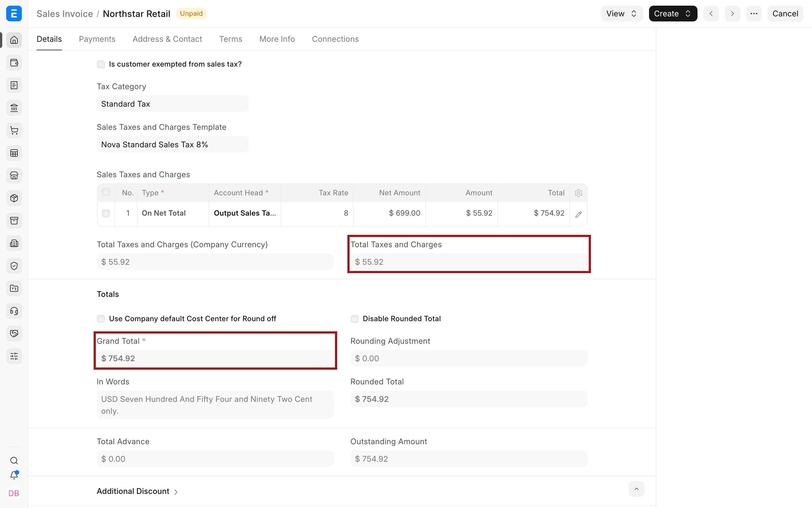Screen dimensions: 812x508
Task: Click the ERPNext logo icon
Action: point(14,14)
